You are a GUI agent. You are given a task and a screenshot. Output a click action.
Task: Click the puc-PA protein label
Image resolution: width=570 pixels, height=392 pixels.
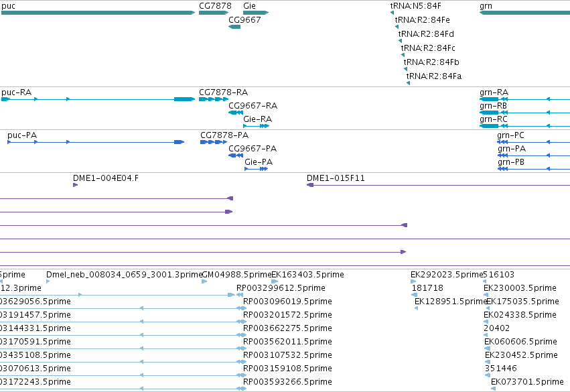[x=22, y=135]
